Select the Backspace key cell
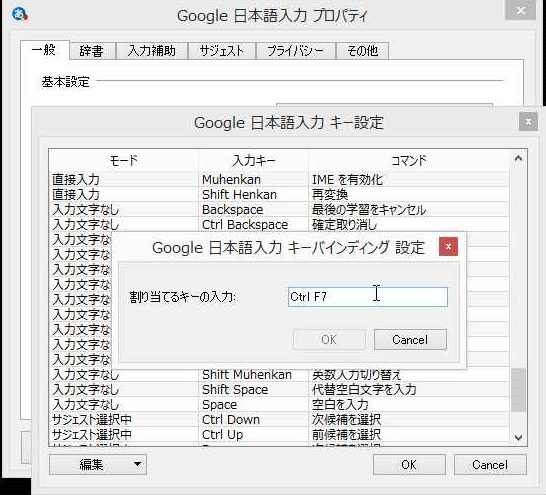Viewport: 546px width, 495px height. pyautogui.click(x=254, y=210)
